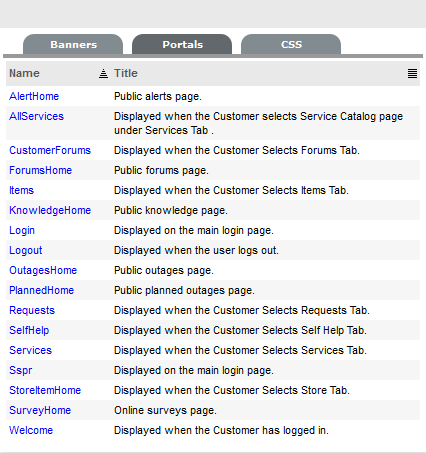Open the Logout portal link
The width and height of the screenshot is (426, 453).
click(x=26, y=250)
